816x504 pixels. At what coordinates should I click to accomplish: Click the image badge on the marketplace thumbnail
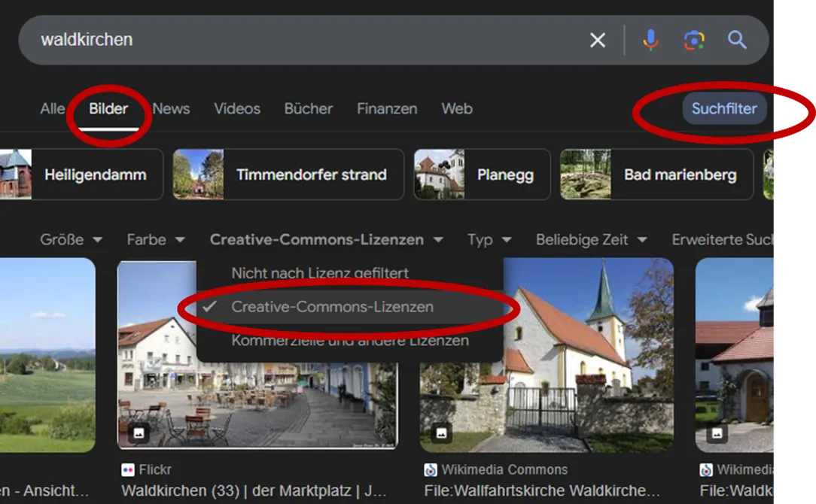tap(139, 434)
